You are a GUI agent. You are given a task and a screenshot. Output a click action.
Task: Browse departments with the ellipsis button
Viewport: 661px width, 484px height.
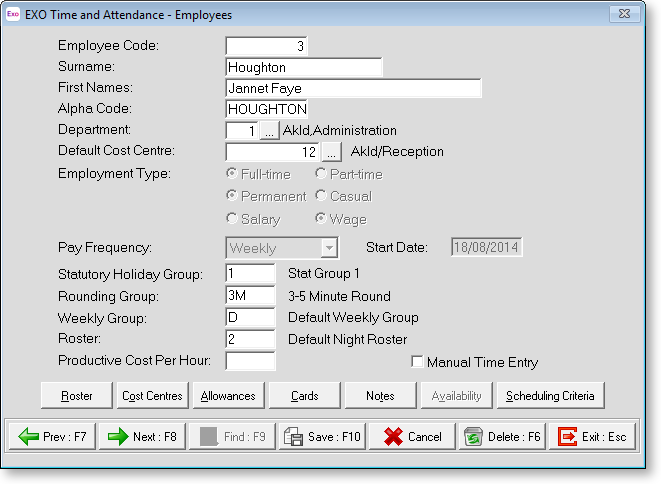click(x=270, y=130)
